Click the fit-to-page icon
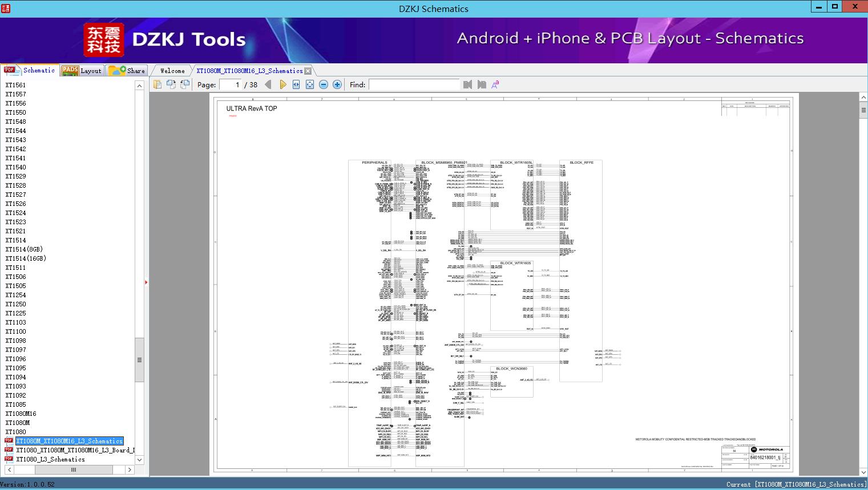Viewport: 868px width, 490px height. [310, 84]
